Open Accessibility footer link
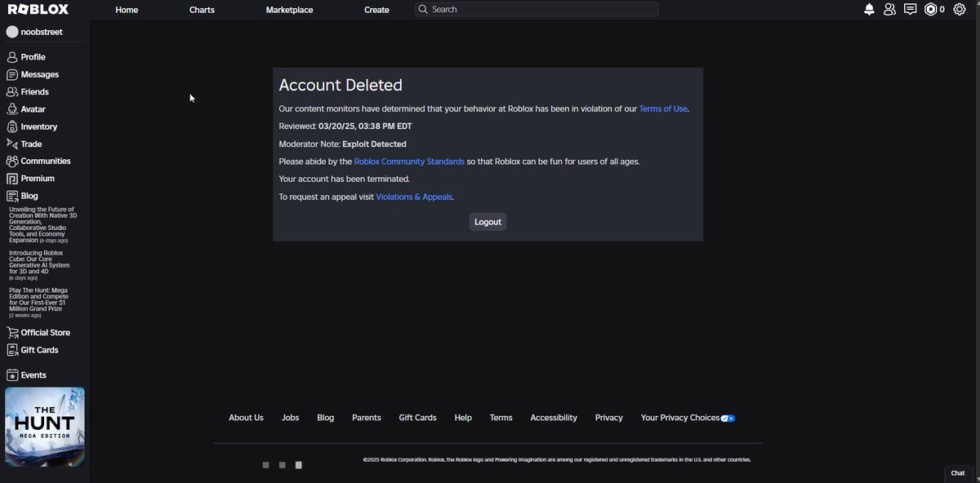 coord(554,418)
